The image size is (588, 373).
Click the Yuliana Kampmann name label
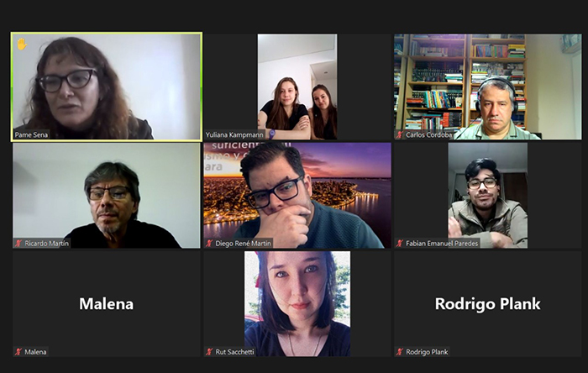click(234, 135)
